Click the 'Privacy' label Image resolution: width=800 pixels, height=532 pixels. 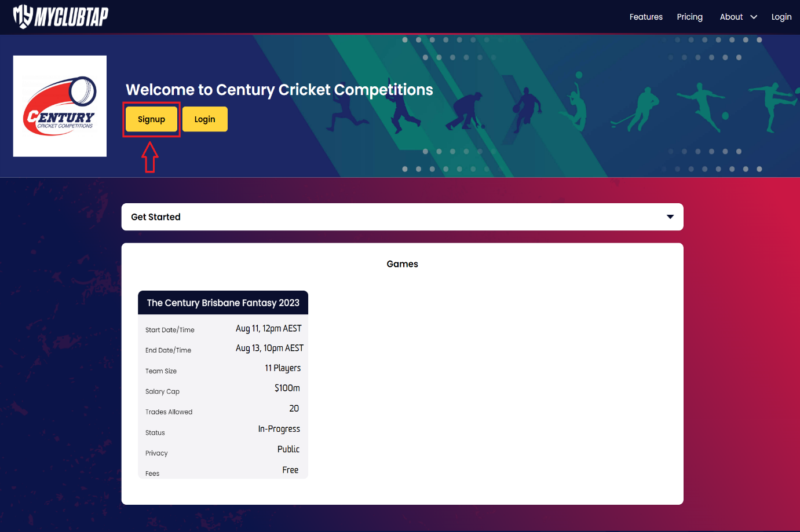point(156,453)
